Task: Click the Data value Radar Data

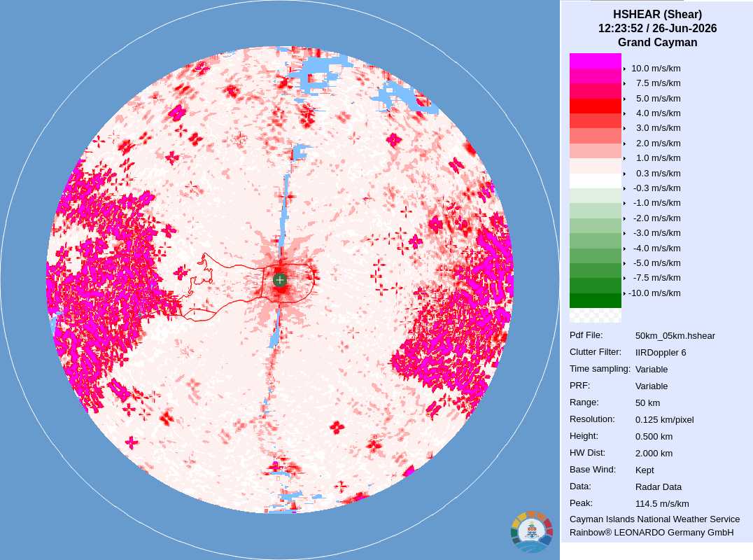Action: click(659, 487)
